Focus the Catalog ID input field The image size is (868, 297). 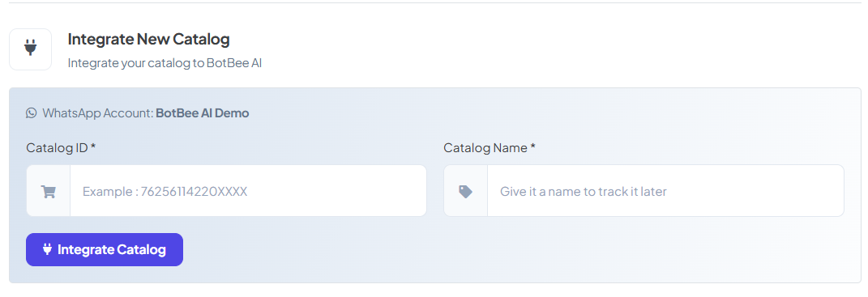pos(248,191)
